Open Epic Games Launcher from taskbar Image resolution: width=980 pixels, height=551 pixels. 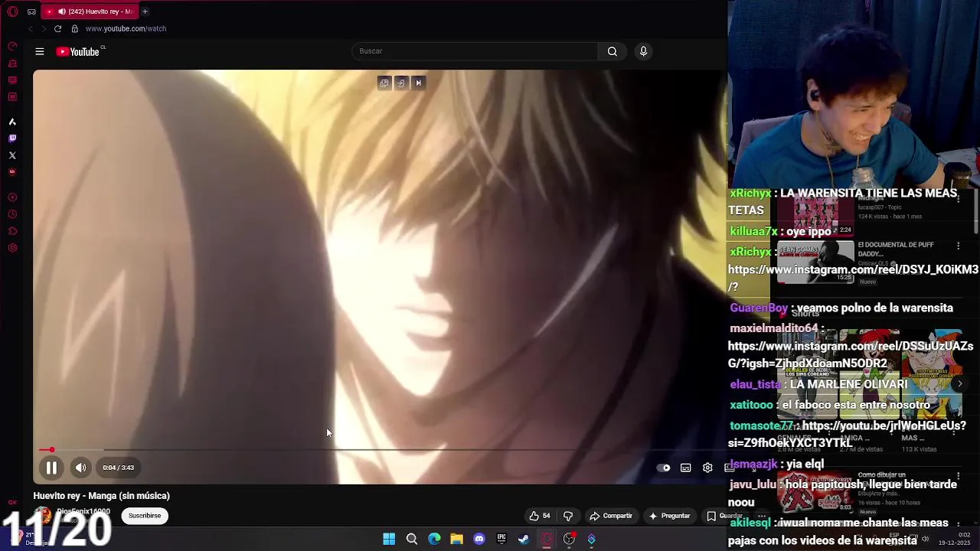coord(501,539)
